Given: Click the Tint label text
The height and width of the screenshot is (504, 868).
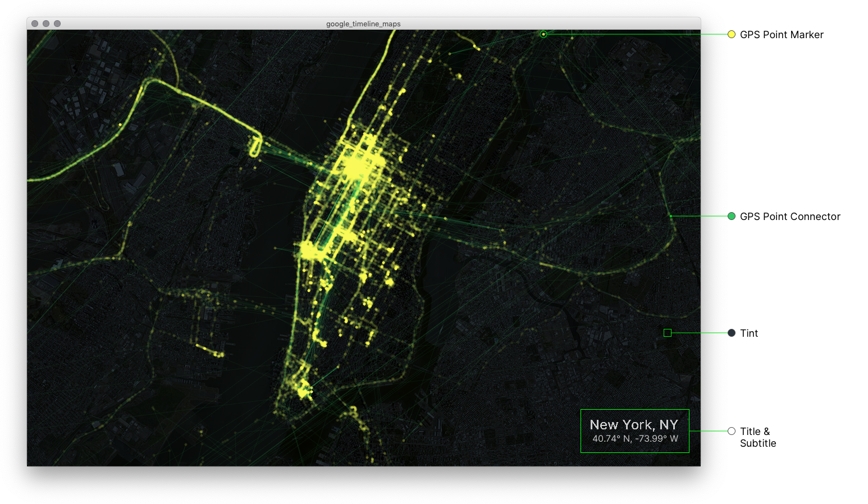Looking at the screenshot, I should (x=749, y=333).
